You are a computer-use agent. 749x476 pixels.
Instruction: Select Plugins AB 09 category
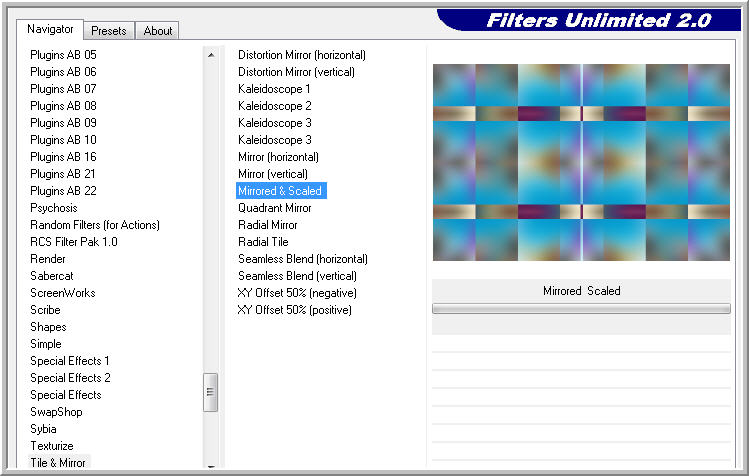pyautogui.click(x=63, y=123)
